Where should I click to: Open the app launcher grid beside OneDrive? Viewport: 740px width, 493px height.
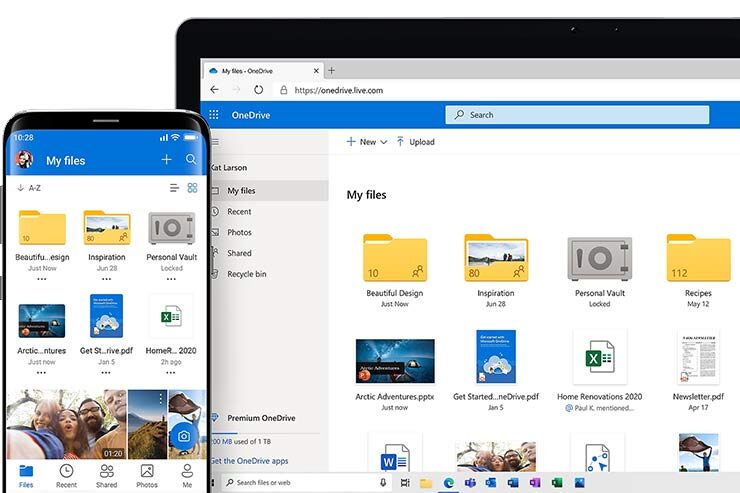click(213, 115)
